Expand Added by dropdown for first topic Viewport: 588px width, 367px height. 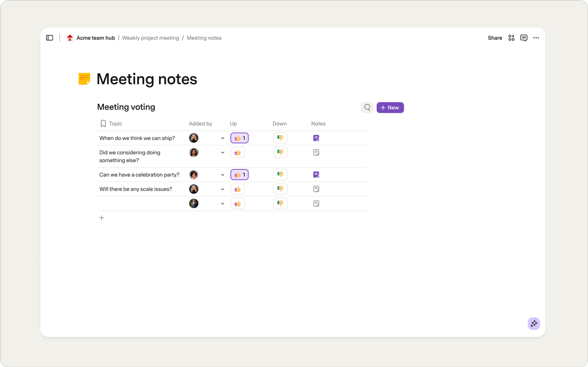[x=223, y=138]
